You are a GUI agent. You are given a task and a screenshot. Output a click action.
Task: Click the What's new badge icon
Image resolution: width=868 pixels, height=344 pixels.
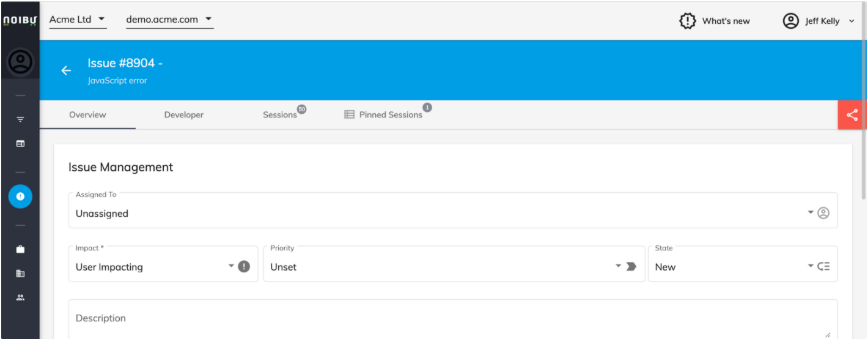pos(688,21)
